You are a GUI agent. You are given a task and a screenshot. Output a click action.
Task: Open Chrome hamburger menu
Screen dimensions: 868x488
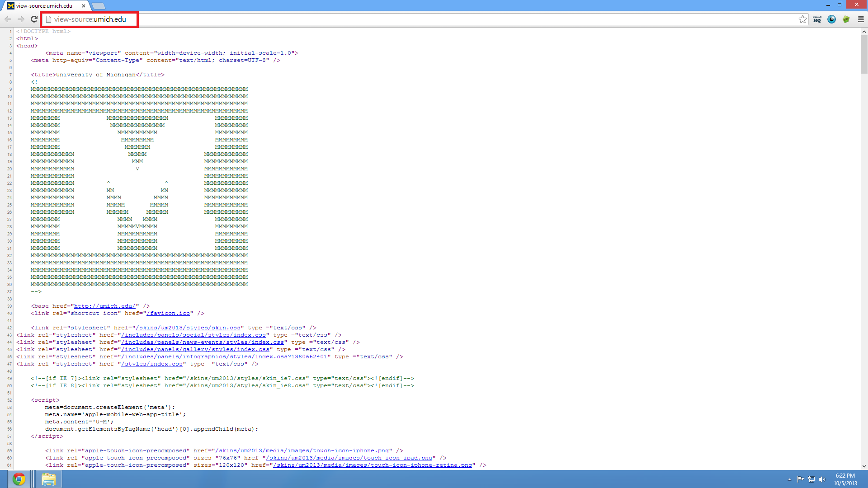point(861,19)
